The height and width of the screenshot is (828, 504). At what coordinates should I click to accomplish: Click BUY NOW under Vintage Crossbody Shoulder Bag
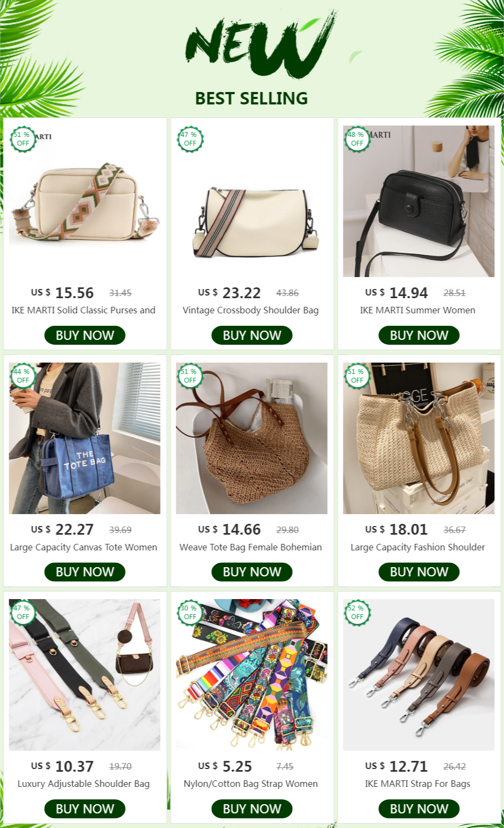tap(252, 335)
